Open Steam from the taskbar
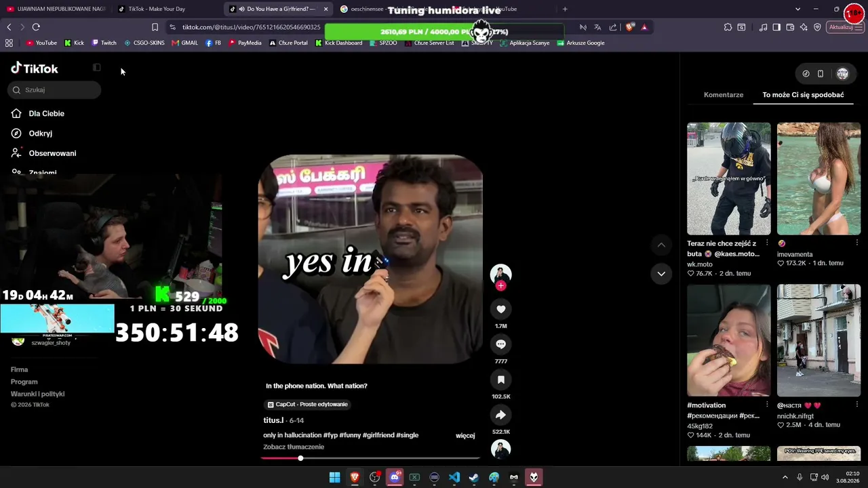The width and height of the screenshot is (868, 488). coord(474,478)
